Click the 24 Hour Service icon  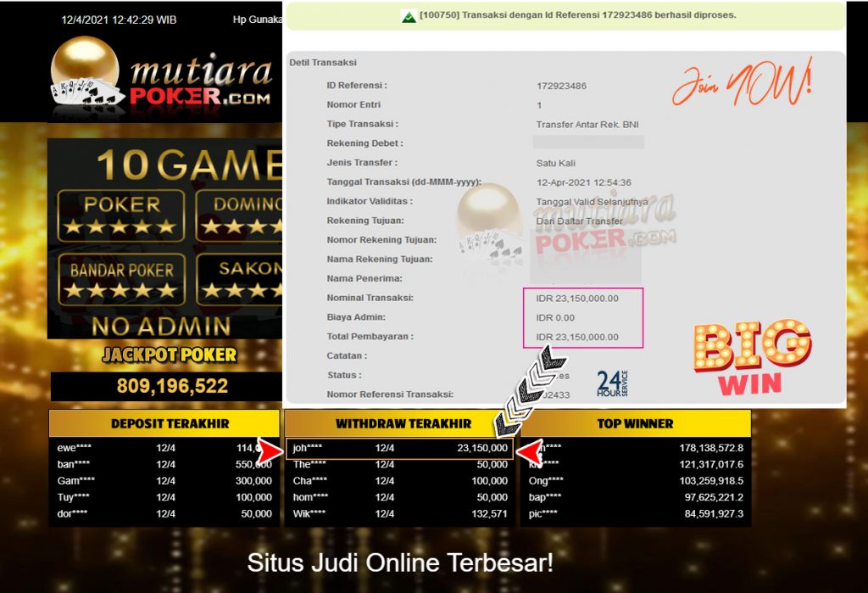click(612, 383)
